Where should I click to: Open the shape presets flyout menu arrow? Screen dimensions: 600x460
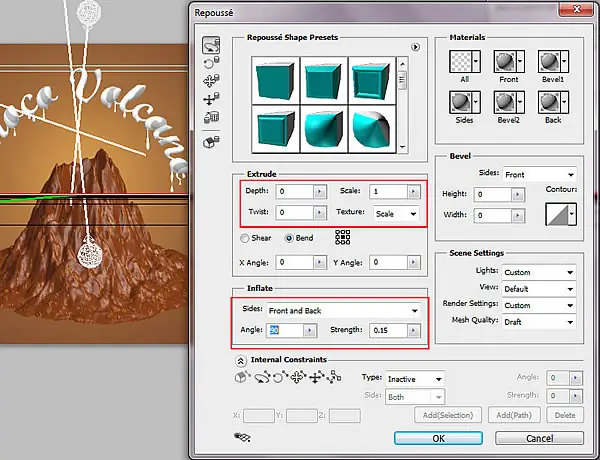coord(415,47)
